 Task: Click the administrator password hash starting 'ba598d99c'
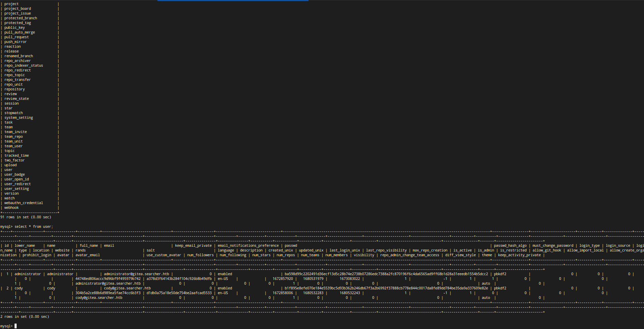386,274
